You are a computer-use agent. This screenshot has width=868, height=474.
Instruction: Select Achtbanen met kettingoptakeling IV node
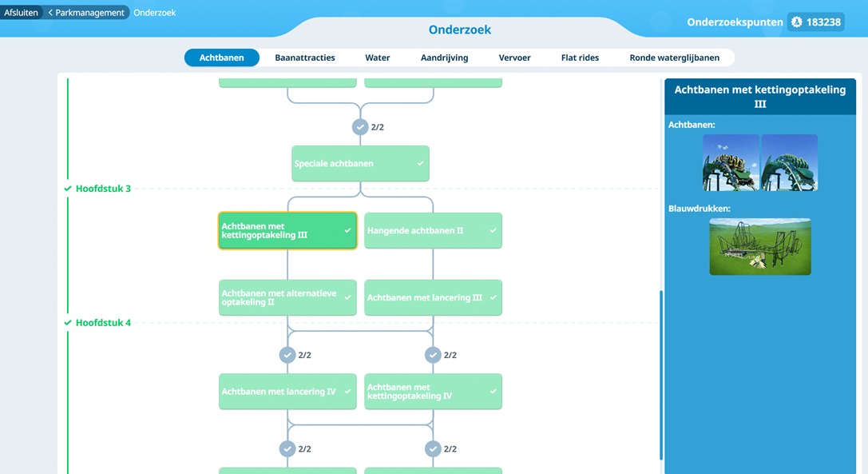[433, 392]
